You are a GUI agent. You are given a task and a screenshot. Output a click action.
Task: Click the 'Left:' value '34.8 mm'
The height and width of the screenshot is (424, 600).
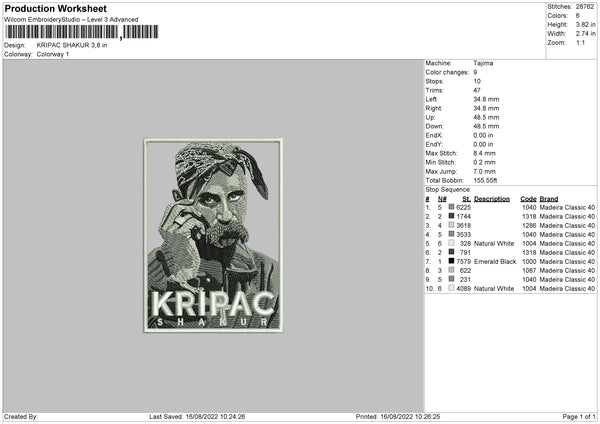click(x=486, y=99)
